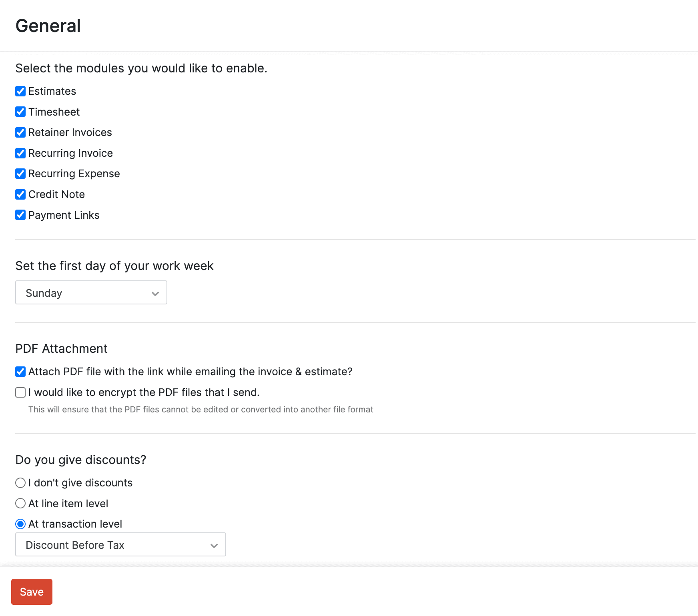
Task: Click the Recurring Expense label text
Action: [74, 174]
